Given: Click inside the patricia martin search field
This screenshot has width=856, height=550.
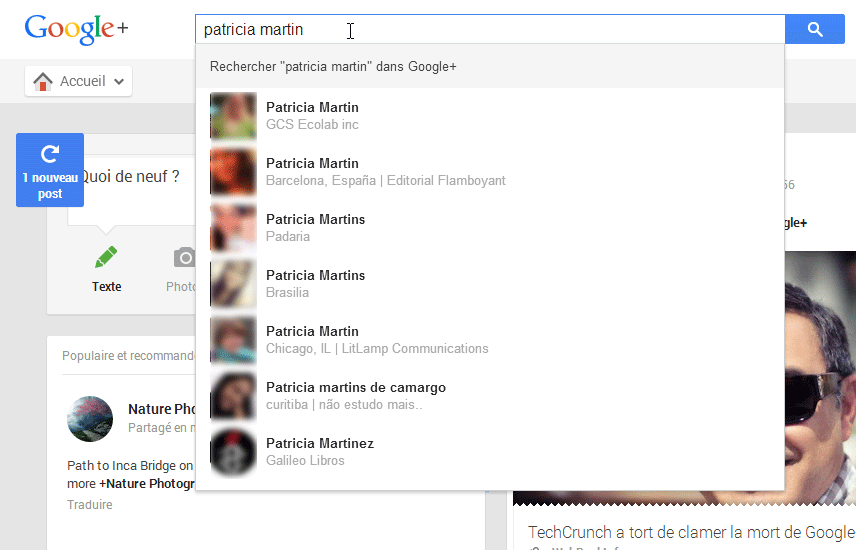Looking at the screenshot, I should [490, 29].
